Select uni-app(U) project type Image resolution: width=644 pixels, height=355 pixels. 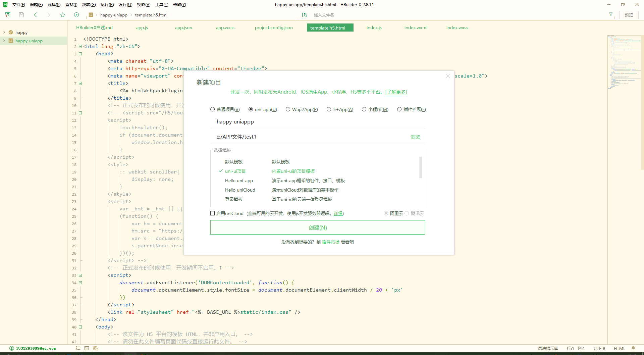coord(263,109)
